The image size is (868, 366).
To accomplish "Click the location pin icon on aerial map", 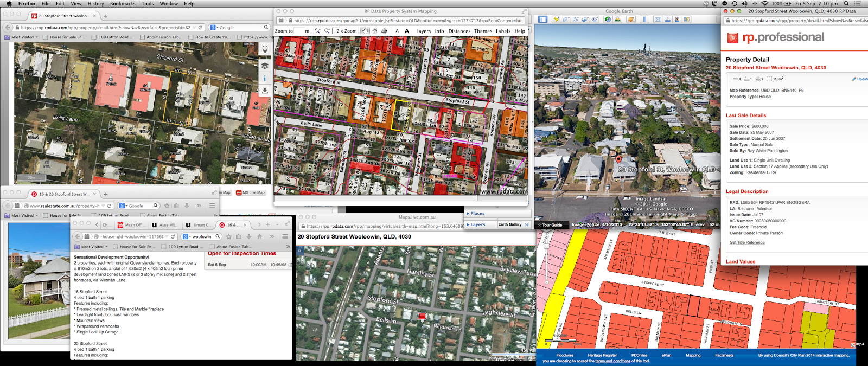I will [x=265, y=49].
